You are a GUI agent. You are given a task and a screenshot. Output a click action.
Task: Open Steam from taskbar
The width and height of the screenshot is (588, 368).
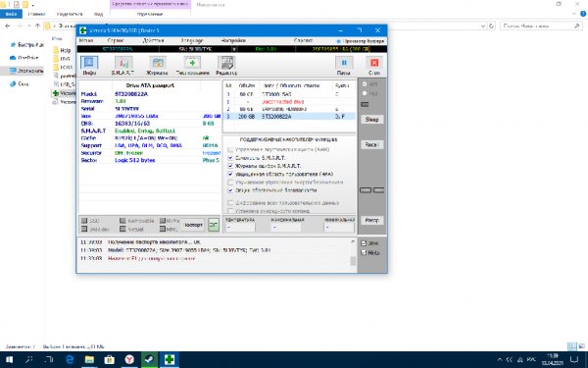tap(149, 360)
